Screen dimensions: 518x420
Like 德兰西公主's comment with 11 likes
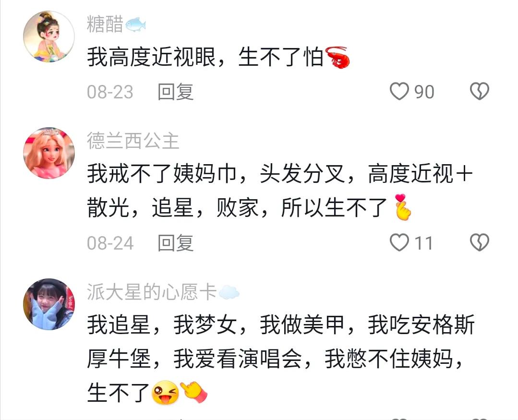coord(399,243)
